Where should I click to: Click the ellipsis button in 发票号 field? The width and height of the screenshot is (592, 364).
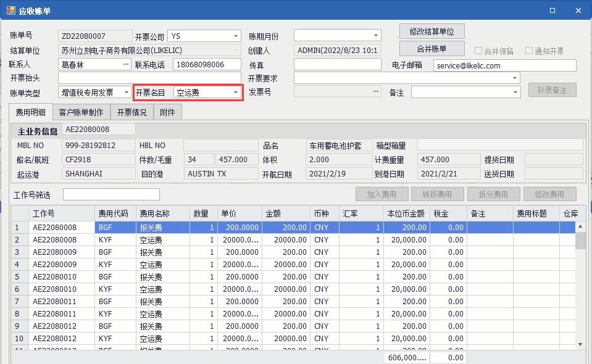(x=376, y=92)
